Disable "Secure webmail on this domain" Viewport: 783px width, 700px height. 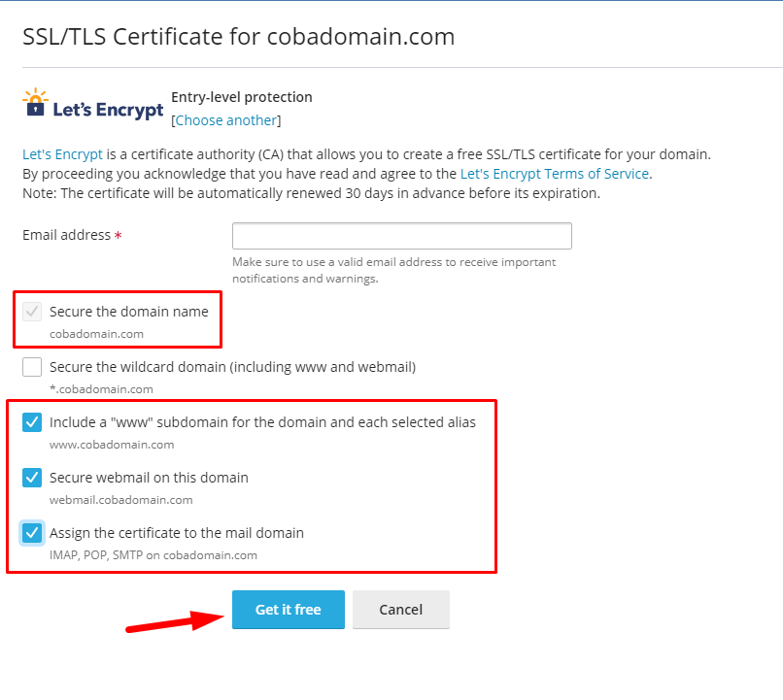click(33, 477)
